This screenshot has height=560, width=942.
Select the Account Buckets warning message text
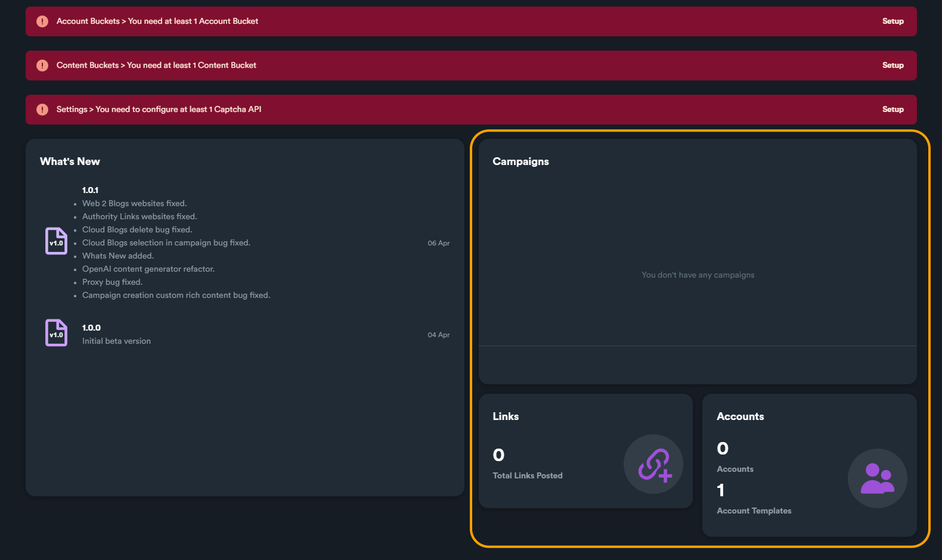(157, 21)
